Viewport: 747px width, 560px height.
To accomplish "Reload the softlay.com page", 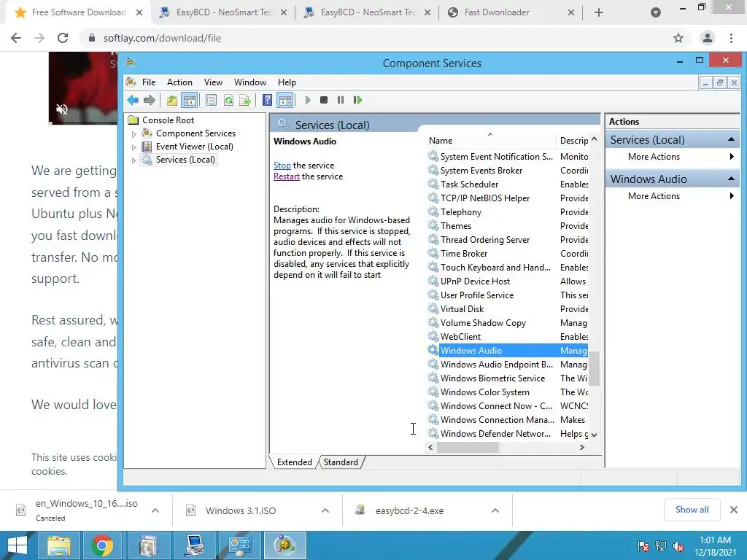I will click(x=63, y=38).
